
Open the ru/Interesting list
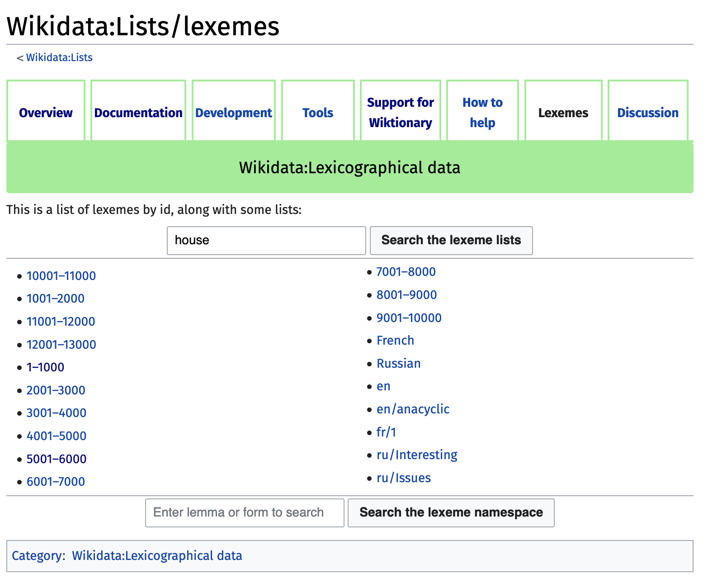point(417,455)
